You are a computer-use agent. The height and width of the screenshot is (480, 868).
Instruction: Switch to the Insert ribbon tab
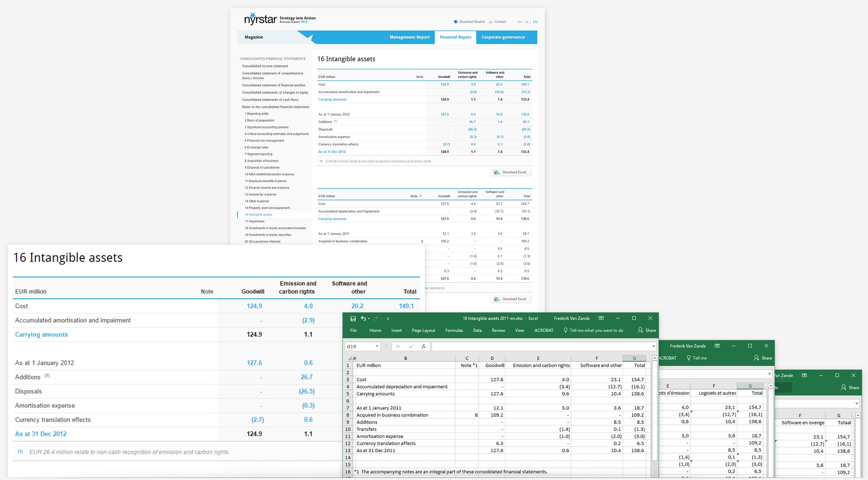click(x=397, y=330)
